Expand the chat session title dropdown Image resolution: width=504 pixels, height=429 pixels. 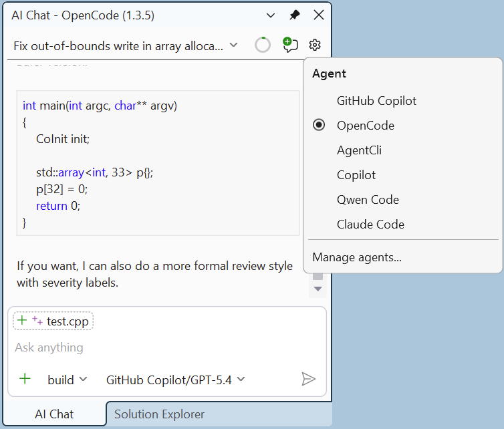click(233, 45)
